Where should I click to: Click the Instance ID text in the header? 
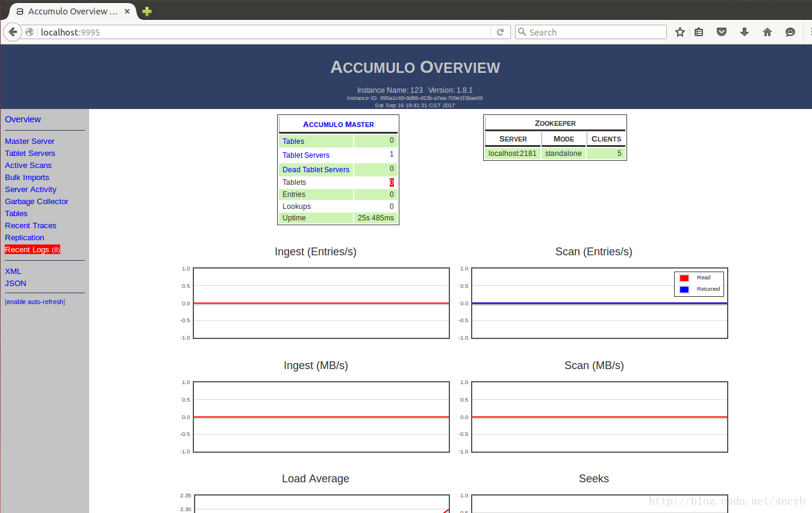[x=415, y=98]
